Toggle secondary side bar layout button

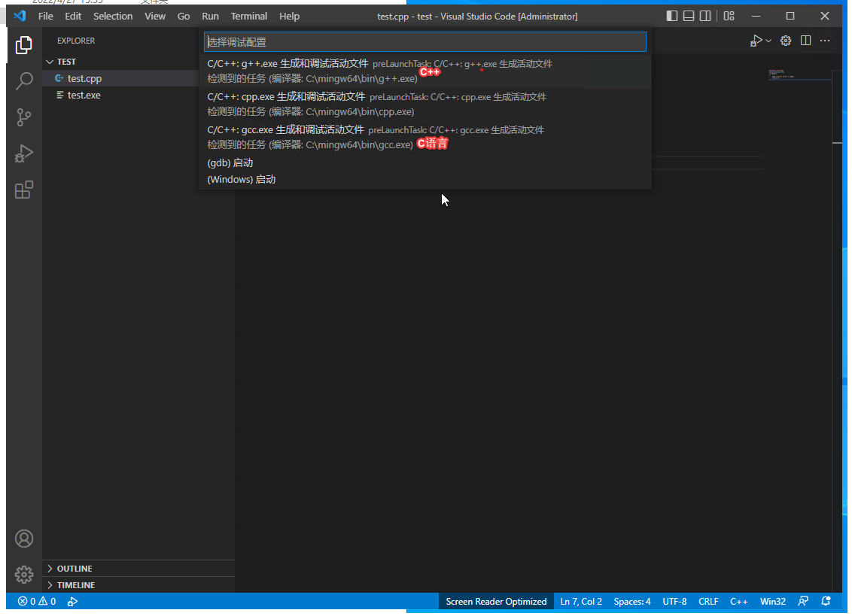click(705, 16)
